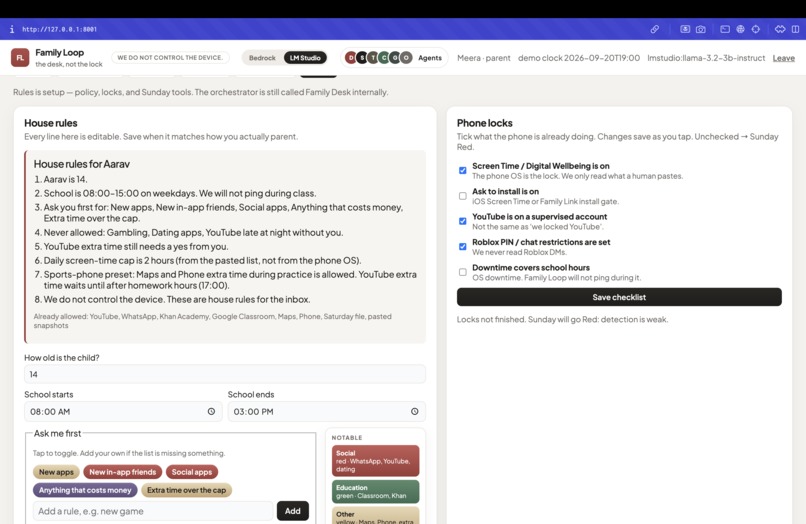Uncheck Roblox PIN / chat restrictions are set
Screen dimensions: 806x524
(x=463, y=246)
